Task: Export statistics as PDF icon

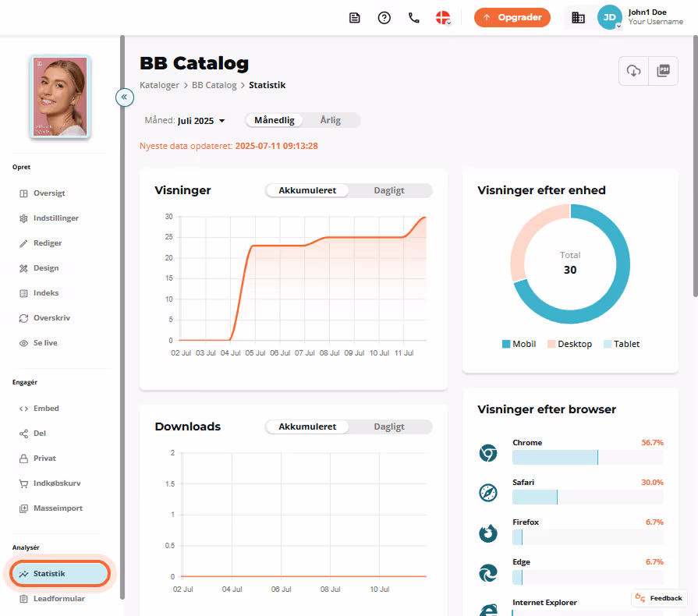Action: 663,71
